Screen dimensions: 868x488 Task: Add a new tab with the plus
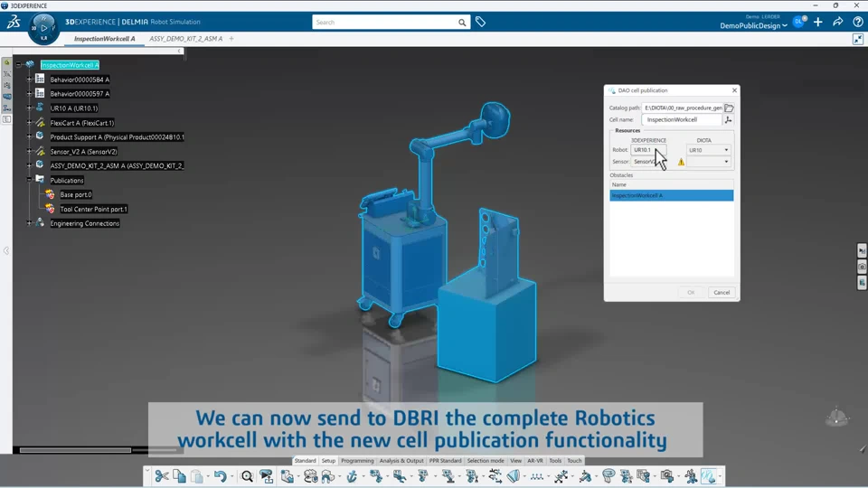pos(231,39)
